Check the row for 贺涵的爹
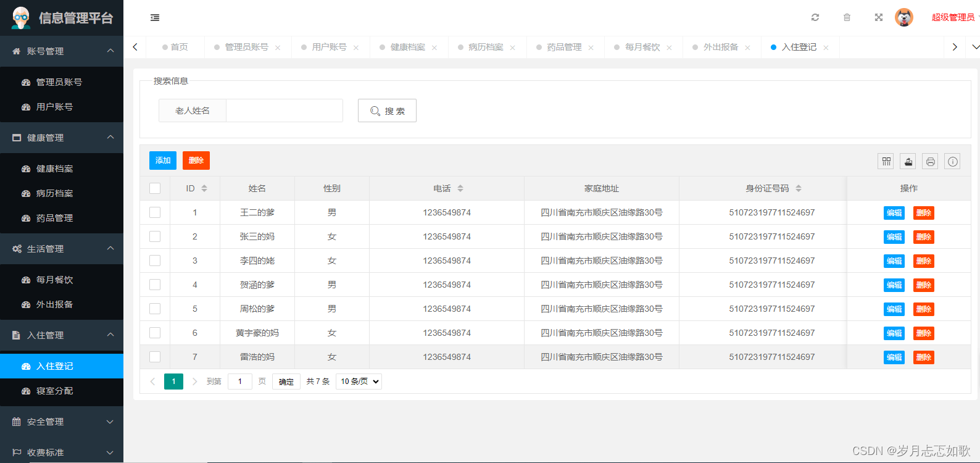The image size is (980, 463). pos(155,285)
